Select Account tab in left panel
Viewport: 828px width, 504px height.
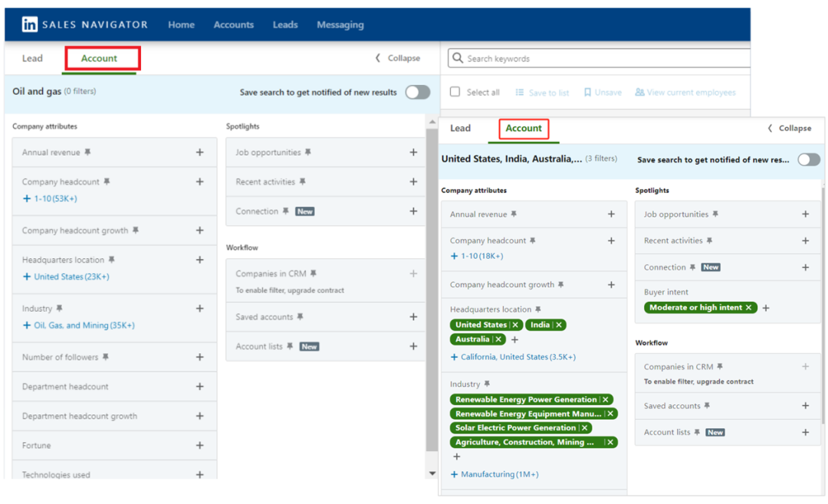(99, 58)
